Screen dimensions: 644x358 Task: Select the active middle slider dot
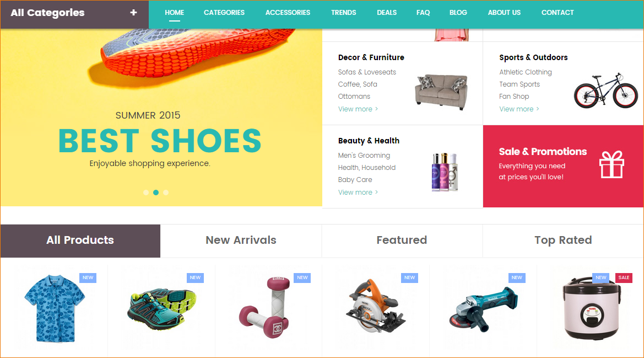coord(156,193)
